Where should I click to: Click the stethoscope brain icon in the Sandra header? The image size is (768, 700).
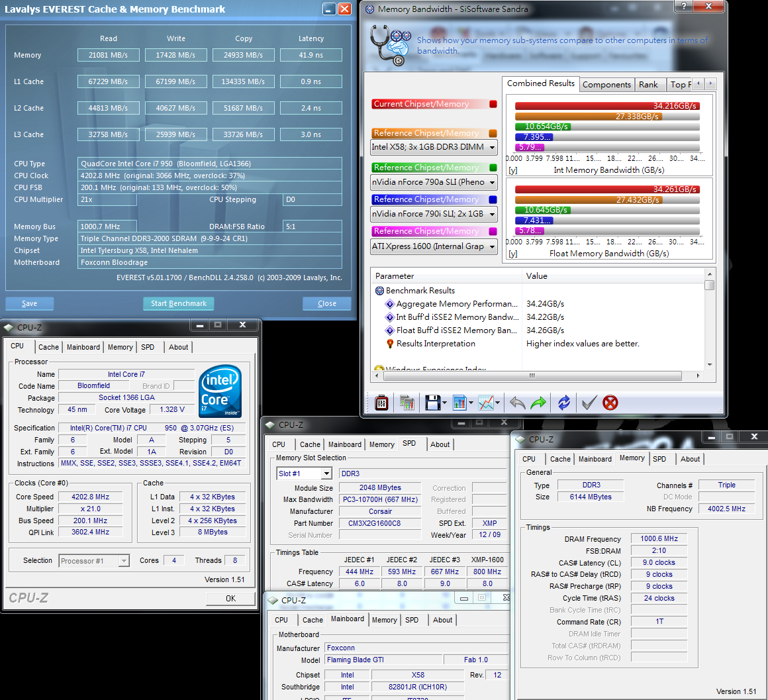click(x=391, y=45)
